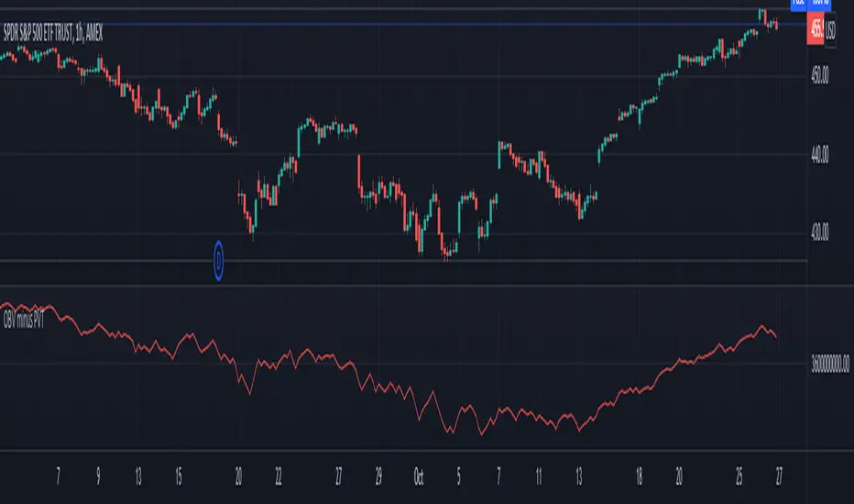Select the blue horizontal price line

(403, 24)
